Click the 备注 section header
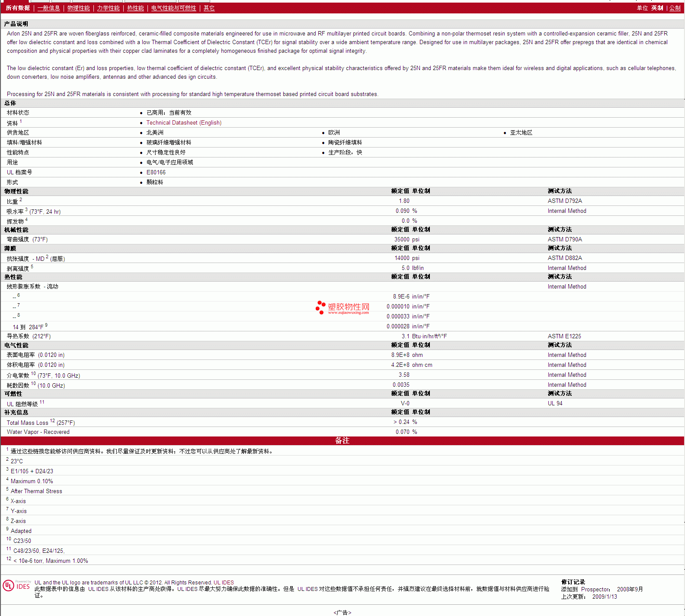Viewport: 685px width, 616px height. coord(342,440)
